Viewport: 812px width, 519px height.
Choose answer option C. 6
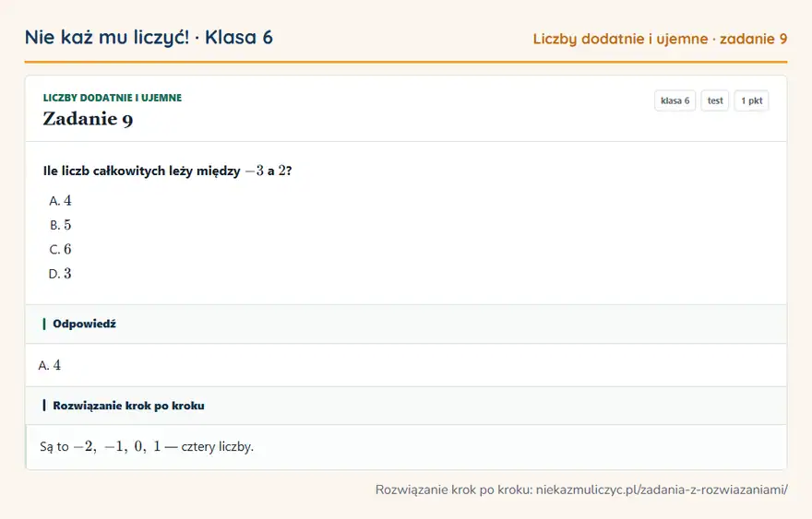[60, 250]
